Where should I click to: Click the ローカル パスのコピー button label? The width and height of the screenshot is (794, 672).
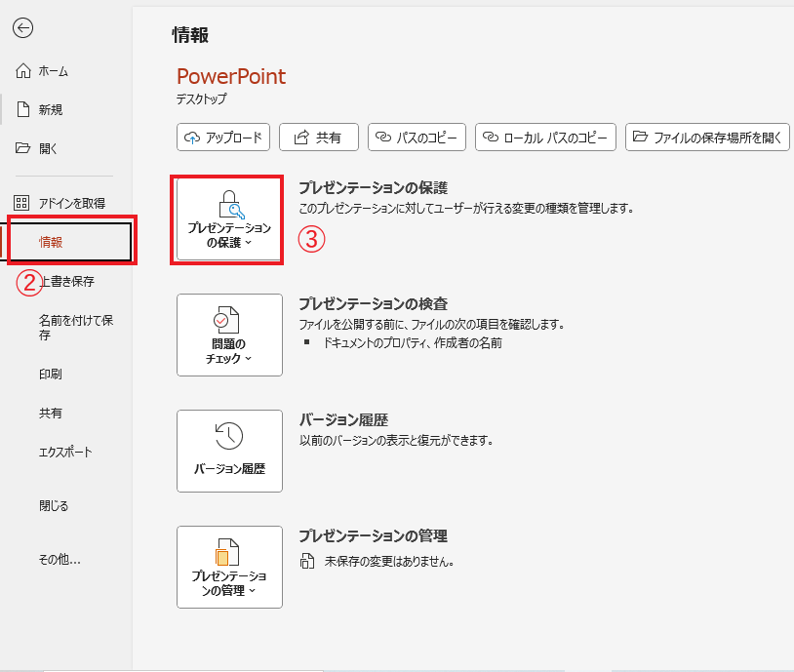555,138
